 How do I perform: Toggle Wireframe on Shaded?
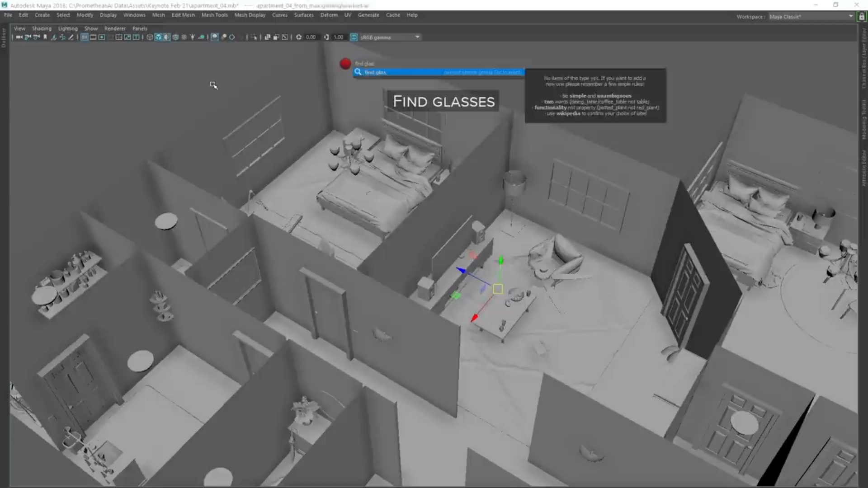pos(175,37)
